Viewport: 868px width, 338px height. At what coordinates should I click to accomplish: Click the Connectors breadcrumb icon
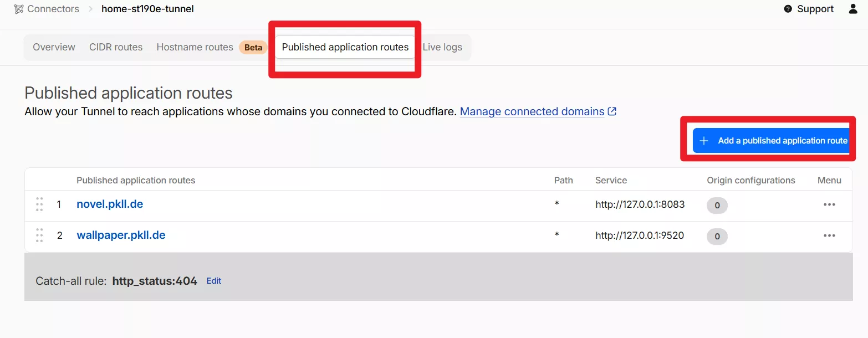tap(19, 9)
